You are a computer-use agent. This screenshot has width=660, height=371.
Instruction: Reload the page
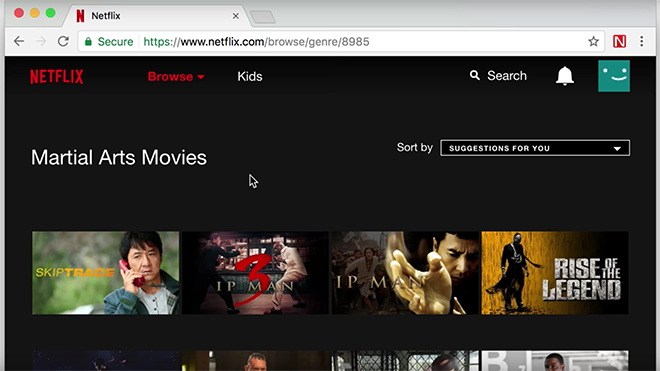[x=63, y=41]
